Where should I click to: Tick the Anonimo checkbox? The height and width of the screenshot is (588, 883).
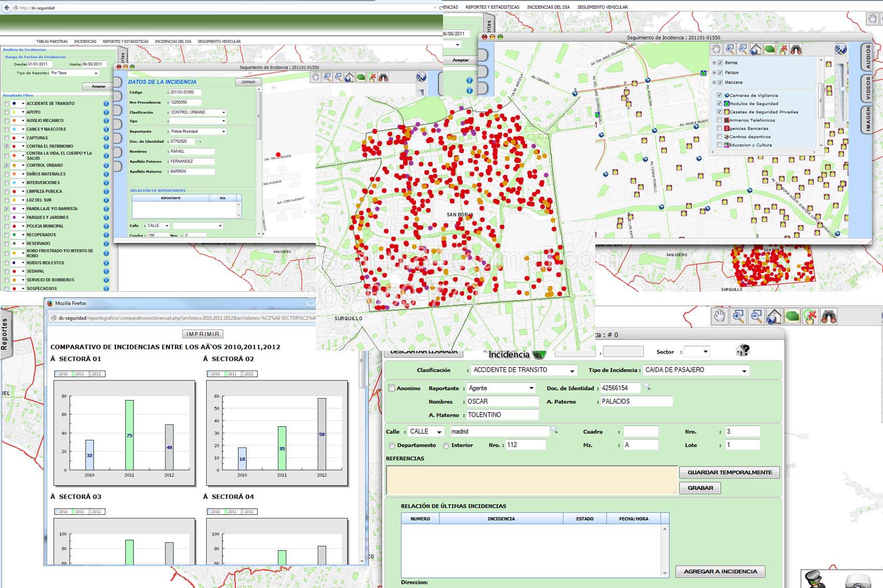click(392, 388)
